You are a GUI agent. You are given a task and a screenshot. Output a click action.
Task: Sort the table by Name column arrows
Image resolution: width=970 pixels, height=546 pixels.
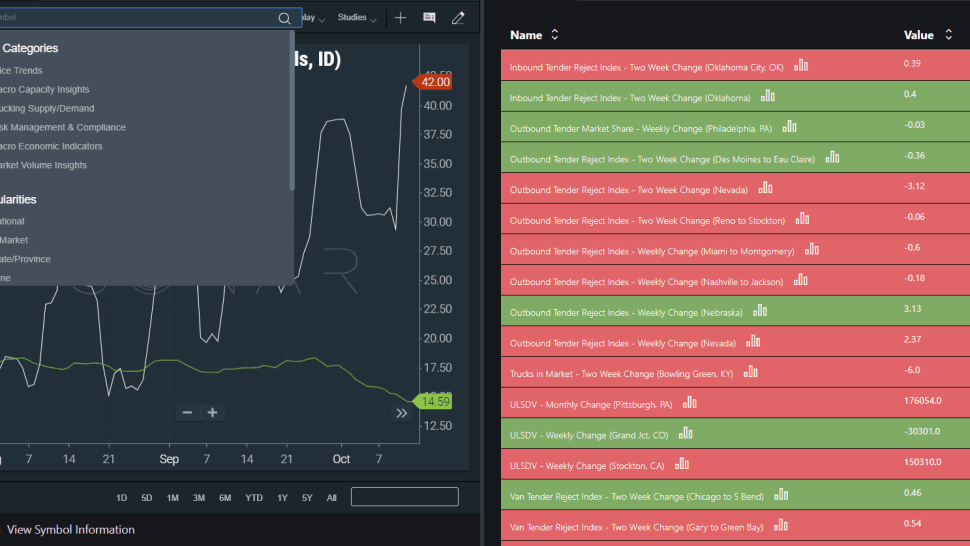(554, 35)
